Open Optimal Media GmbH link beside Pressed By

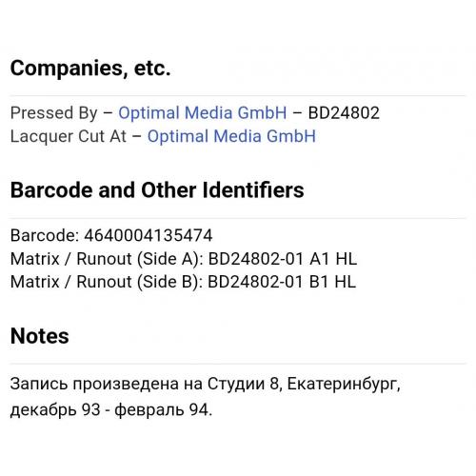click(x=203, y=112)
